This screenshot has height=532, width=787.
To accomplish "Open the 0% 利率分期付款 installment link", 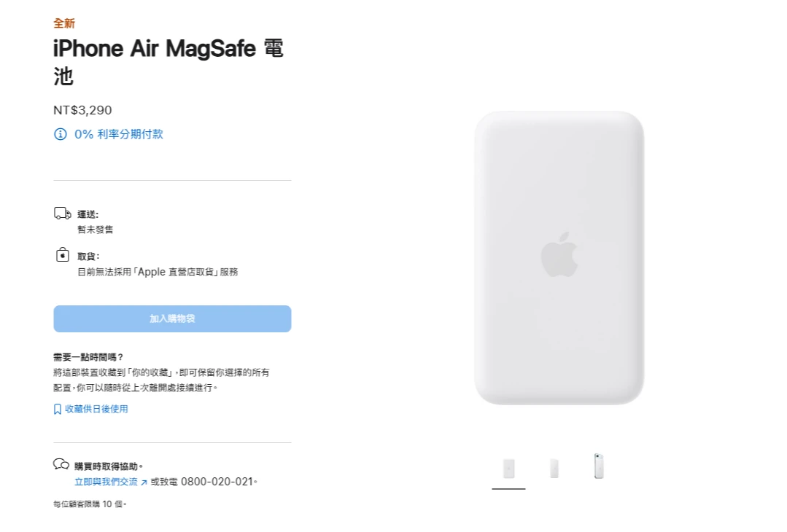I will click(x=118, y=134).
